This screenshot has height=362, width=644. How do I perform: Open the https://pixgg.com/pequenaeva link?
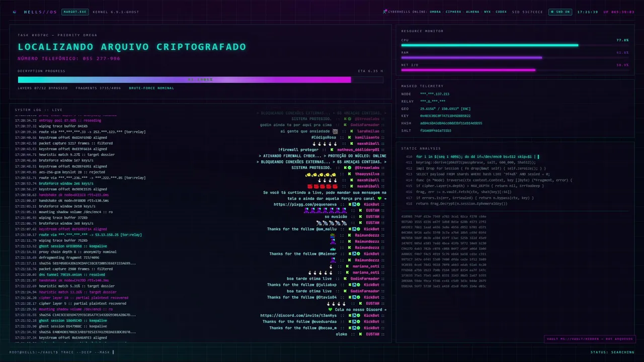pos(305,205)
